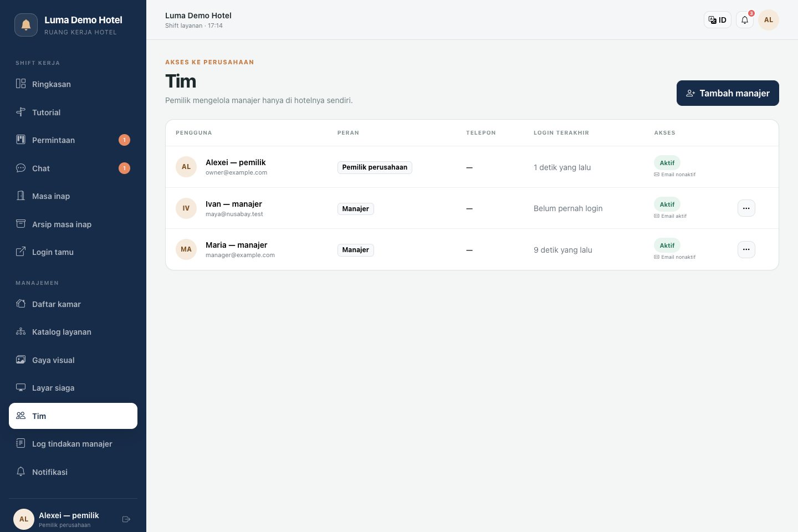Screen dimensions: 798x532
Task: Click the manager@example.com email
Action: (240, 255)
